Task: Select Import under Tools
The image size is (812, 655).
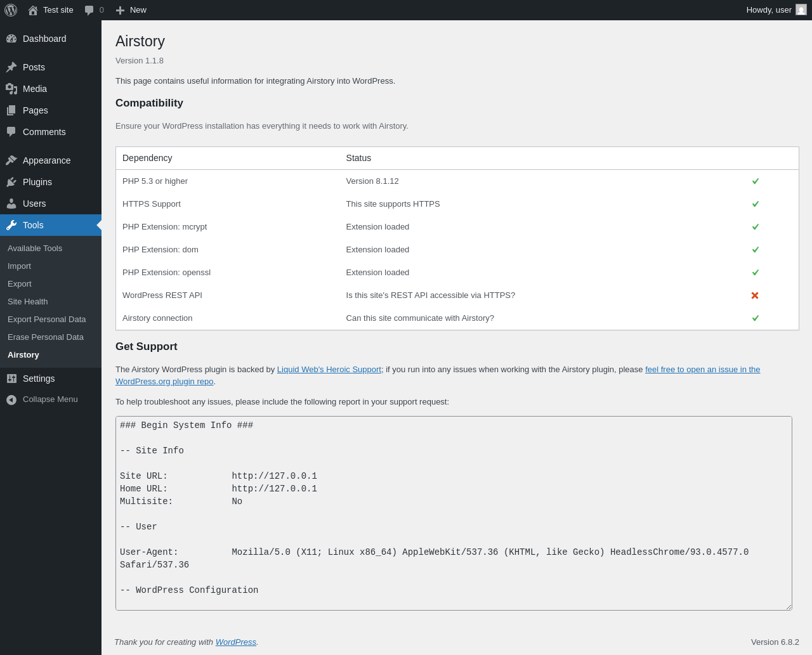Action: point(19,266)
